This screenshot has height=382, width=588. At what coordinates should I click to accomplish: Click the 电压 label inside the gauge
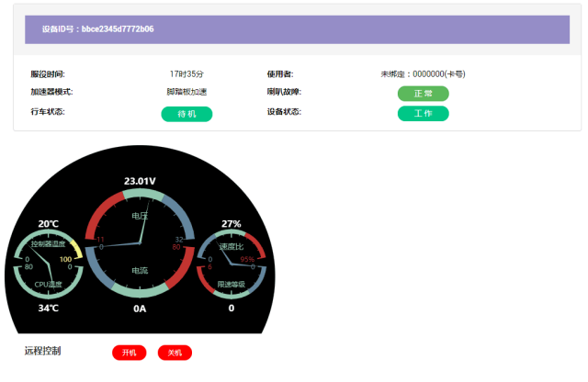(140, 217)
